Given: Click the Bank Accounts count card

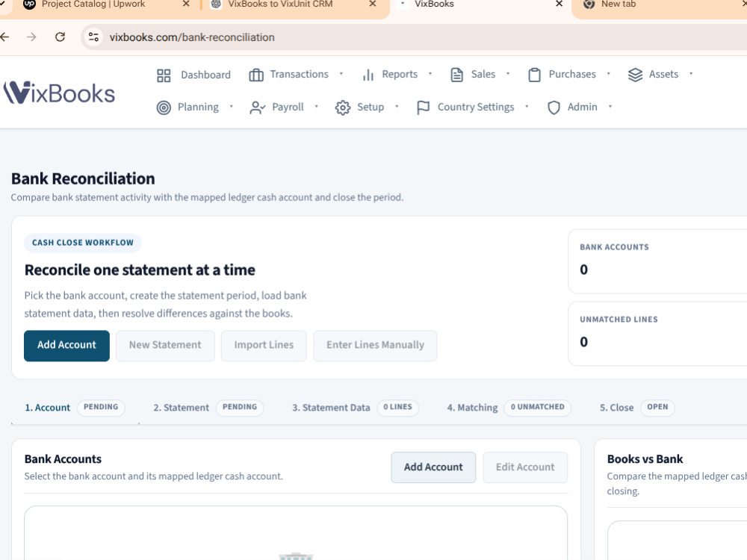Looking at the screenshot, I should pos(657,261).
